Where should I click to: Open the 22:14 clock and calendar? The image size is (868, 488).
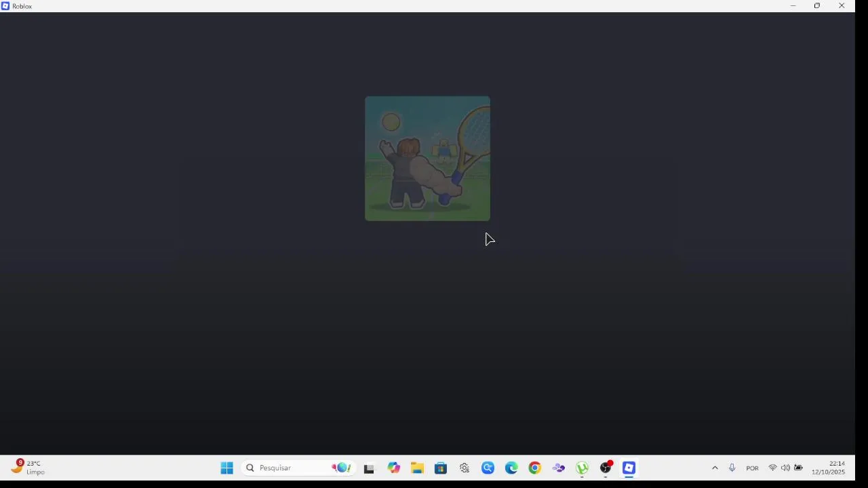(829, 468)
